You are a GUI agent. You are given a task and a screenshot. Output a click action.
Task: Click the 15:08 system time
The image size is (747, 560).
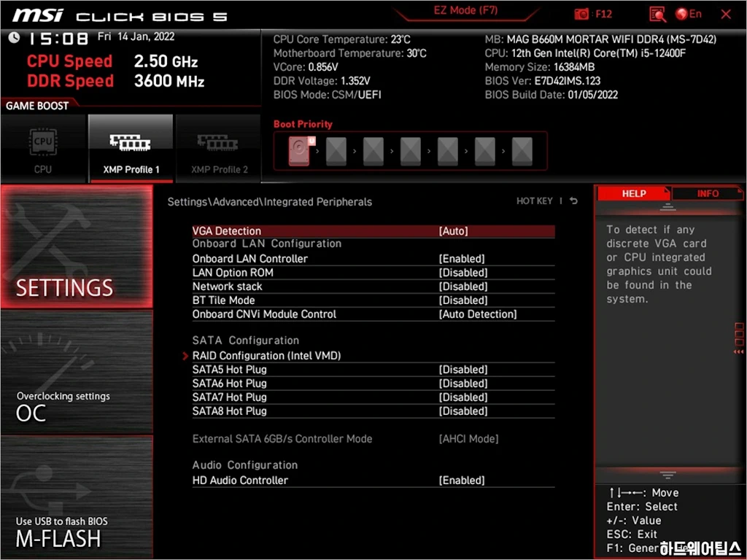tap(58, 39)
